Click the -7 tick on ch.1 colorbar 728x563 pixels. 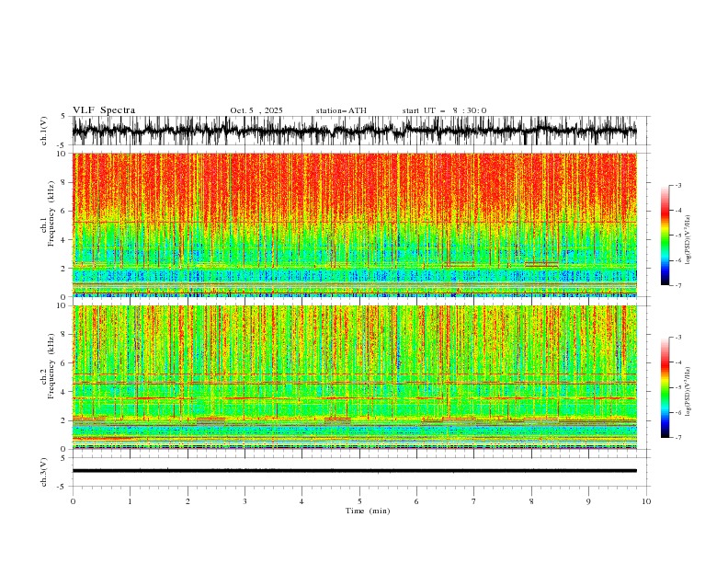click(x=677, y=286)
